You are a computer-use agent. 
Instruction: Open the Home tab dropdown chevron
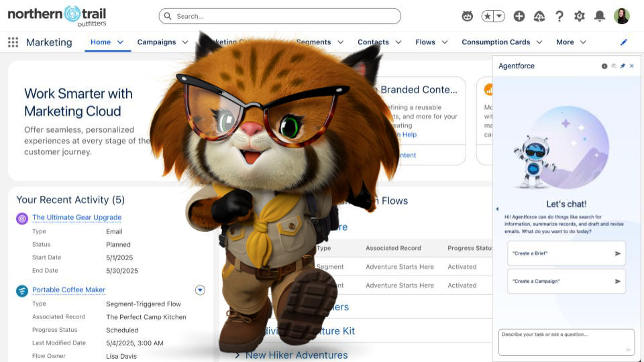(120, 42)
